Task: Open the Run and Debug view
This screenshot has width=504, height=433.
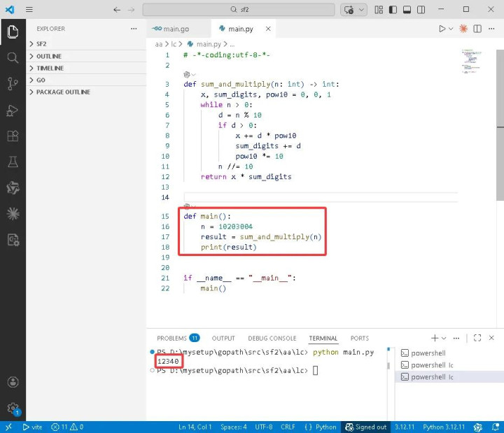Action: (x=13, y=110)
